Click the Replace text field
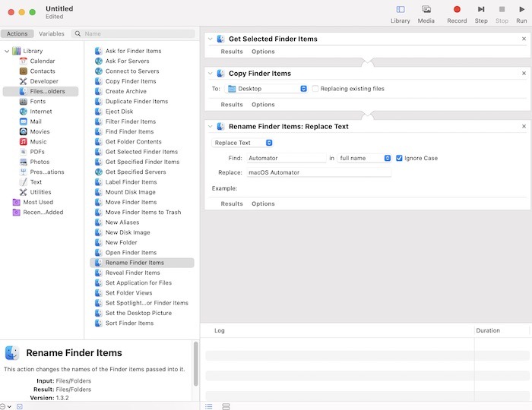532x410 pixels. [318, 172]
